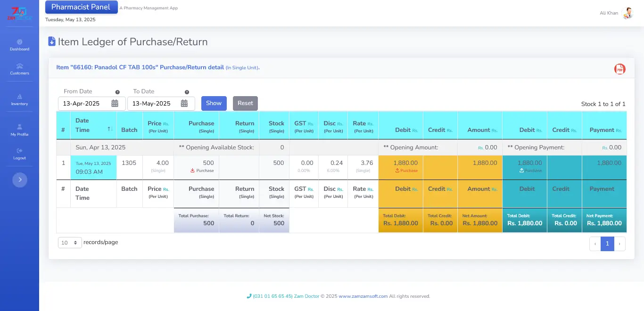Log out using the sidebar Logout item
Image resolution: width=644 pixels, height=311 pixels.
(x=19, y=154)
